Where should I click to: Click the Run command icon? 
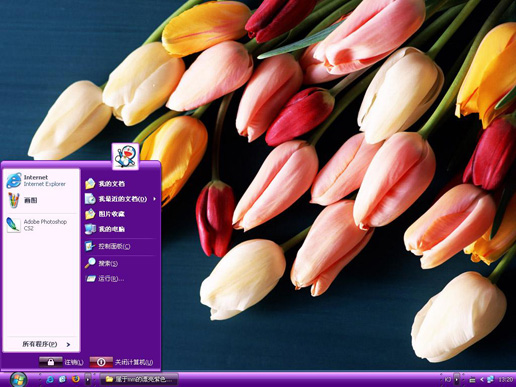point(90,279)
